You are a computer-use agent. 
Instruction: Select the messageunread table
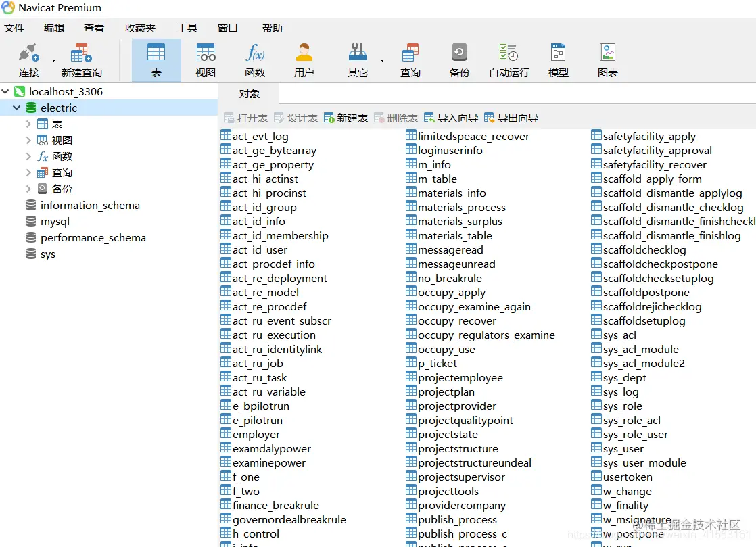point(451,264)
